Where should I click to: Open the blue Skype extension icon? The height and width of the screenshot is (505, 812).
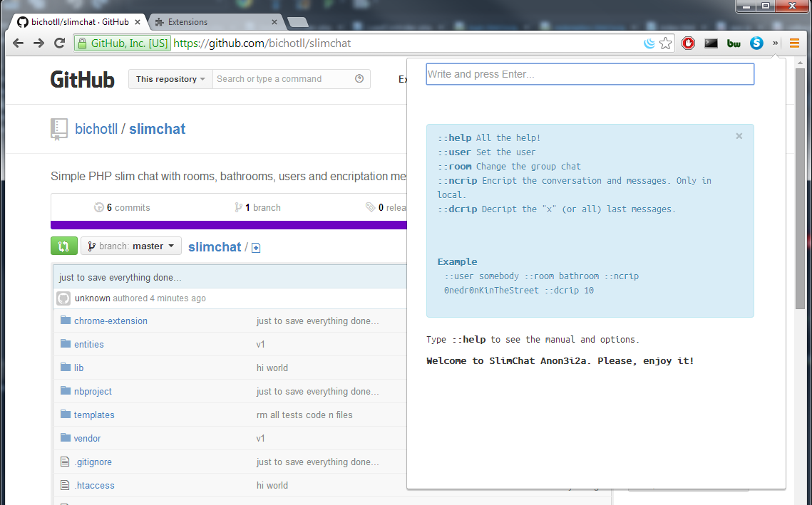(756, 43)
